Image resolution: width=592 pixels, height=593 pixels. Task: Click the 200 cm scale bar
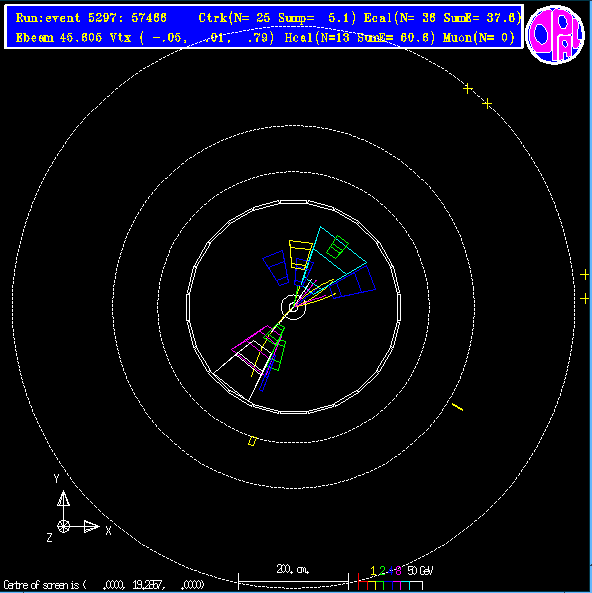[x=293, y=580]
